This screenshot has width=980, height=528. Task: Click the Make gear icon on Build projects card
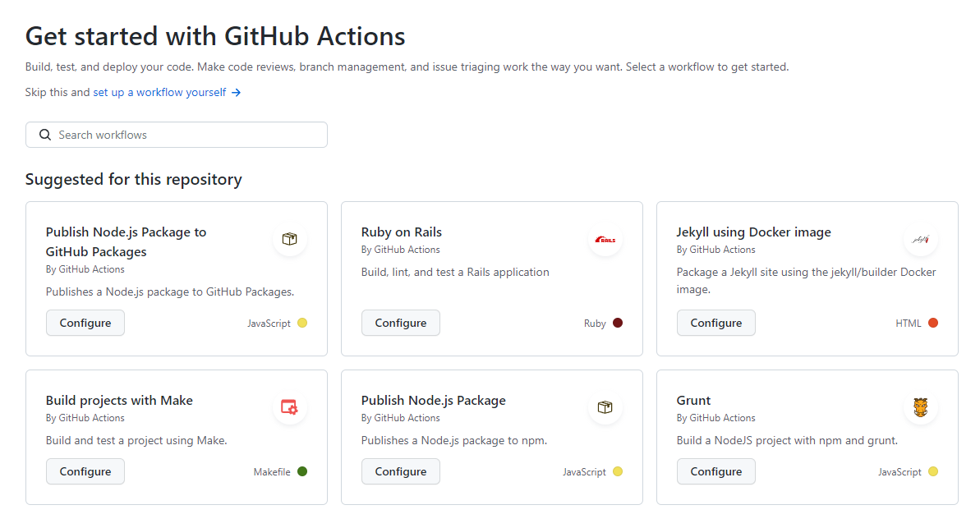289,406
